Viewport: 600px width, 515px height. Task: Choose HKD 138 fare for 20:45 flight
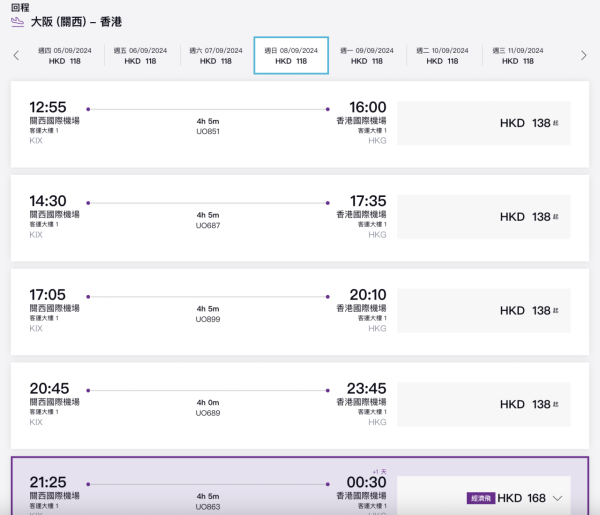click(x=484, y=404)
